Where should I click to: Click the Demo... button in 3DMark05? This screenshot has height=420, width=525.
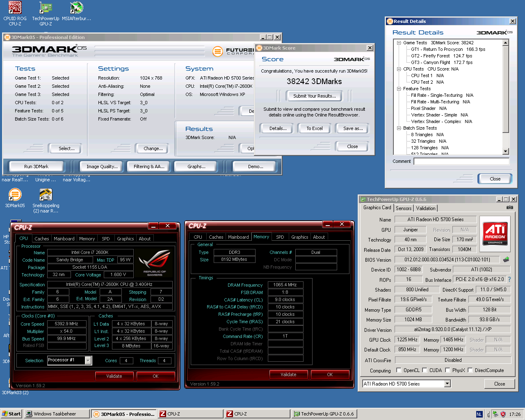(x=256, y=167)
